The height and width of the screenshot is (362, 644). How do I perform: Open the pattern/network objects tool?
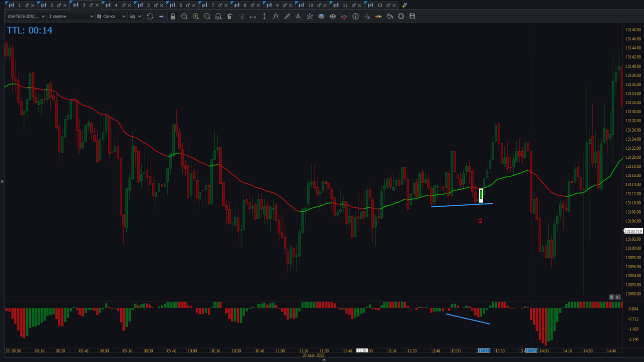[x=310, y=16]
